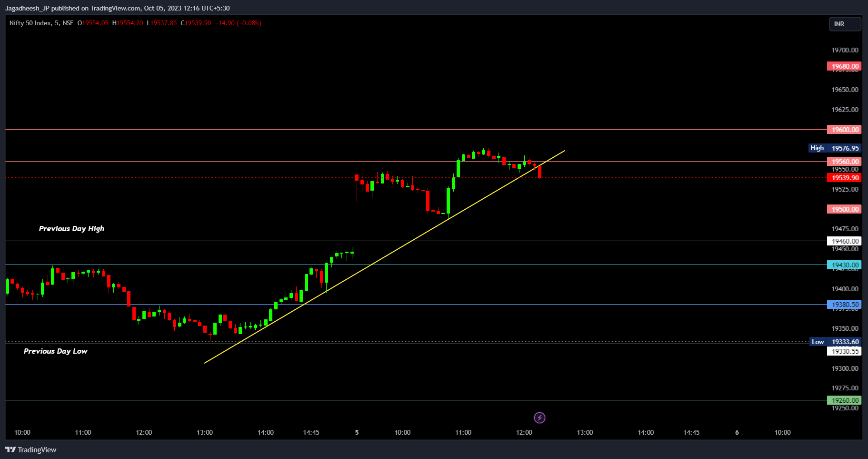This screenshot has height=459, width=868.
Task: Click the 19680.00 red price label
Action: click(844, 66)
